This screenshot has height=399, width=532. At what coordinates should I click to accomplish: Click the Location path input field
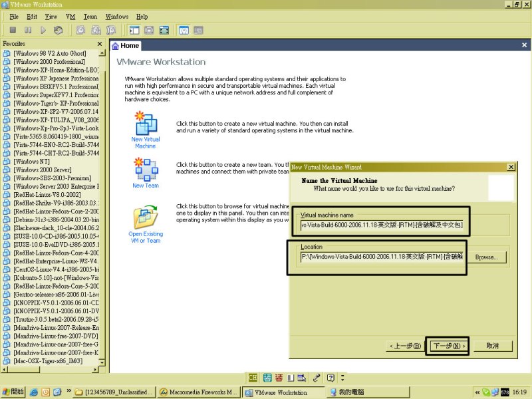382,257
